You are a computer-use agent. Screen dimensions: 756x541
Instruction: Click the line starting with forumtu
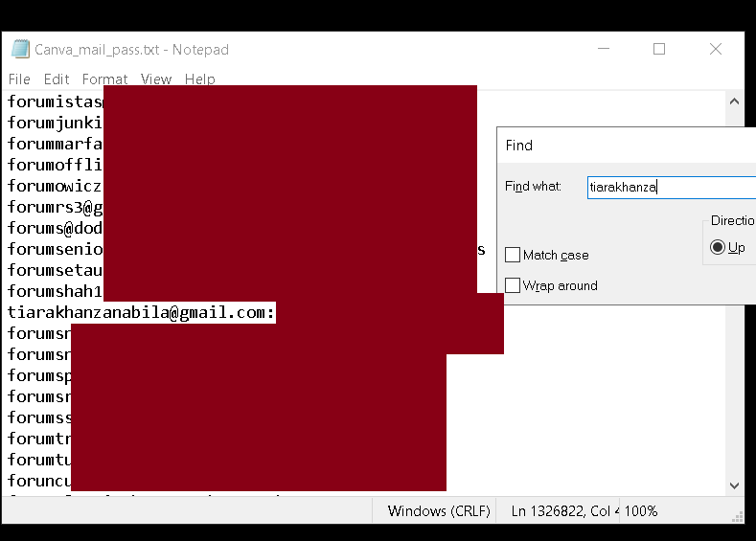point(39,460)
